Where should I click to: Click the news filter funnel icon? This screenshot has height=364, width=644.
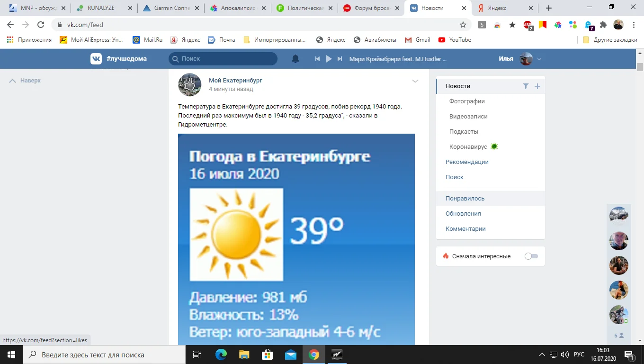point(526,86)
